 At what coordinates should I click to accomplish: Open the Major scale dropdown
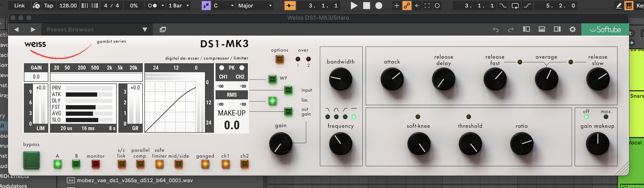click(x=255, y=6)
